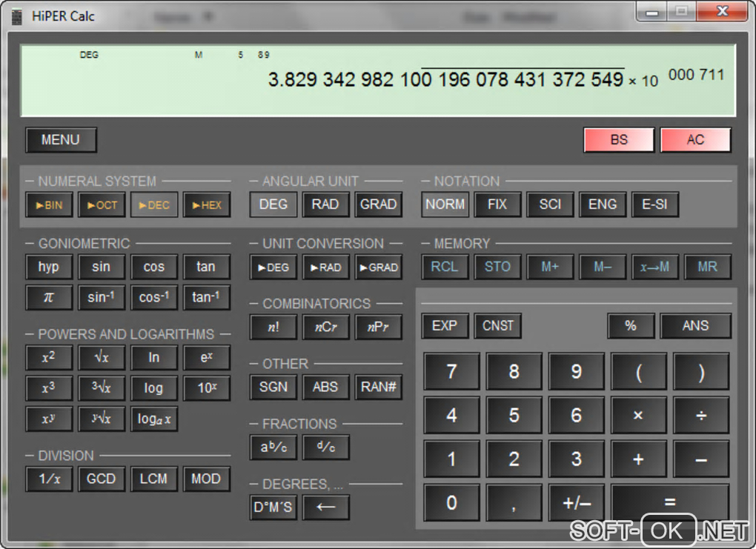Click the natural log ln key
The image size is (756, 549).
pyautogui.click(x=154, y=358)
